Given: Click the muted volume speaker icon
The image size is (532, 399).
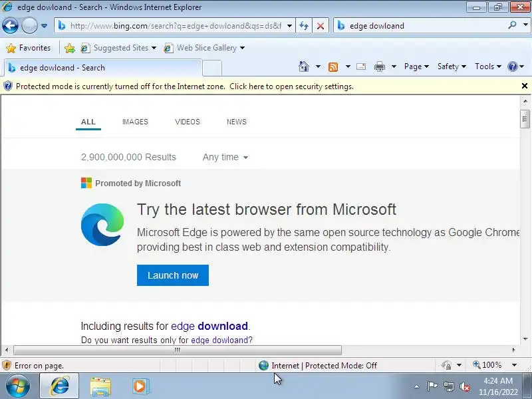Looking at the screenshot, I should 464,386.
